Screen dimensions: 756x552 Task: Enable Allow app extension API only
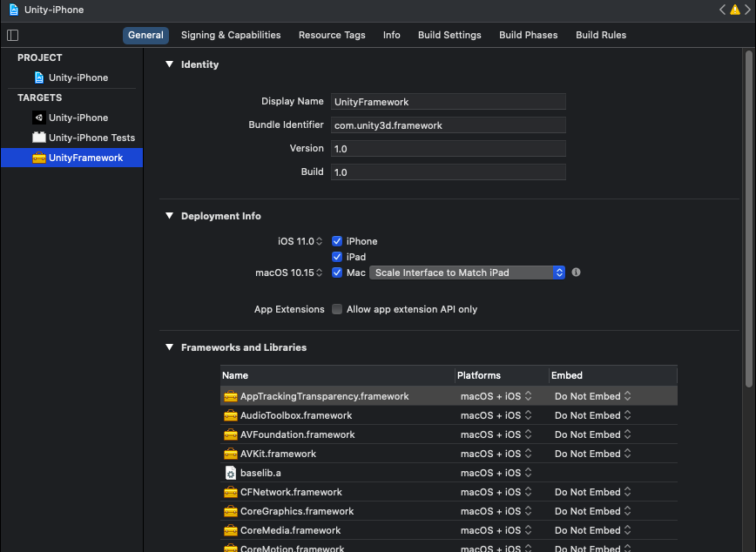point(337,309)
